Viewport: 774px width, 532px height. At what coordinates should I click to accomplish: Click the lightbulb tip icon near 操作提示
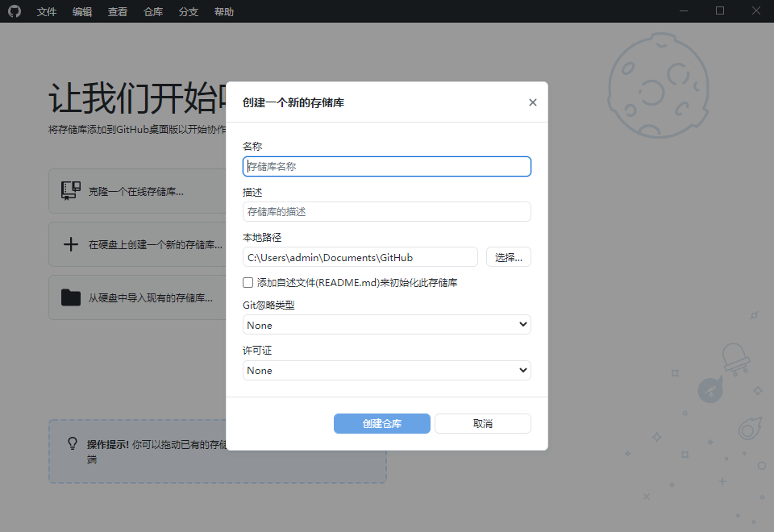click(x=70, y=444)
